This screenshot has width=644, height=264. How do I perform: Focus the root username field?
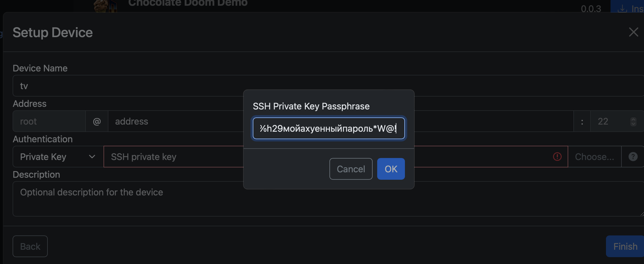click(x=49, y=121)
